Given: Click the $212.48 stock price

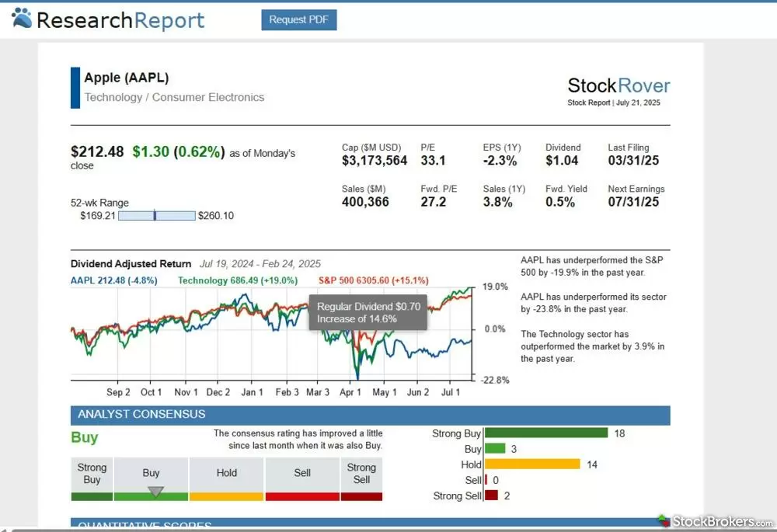Looking at the screenshot, I should point(97,151).
